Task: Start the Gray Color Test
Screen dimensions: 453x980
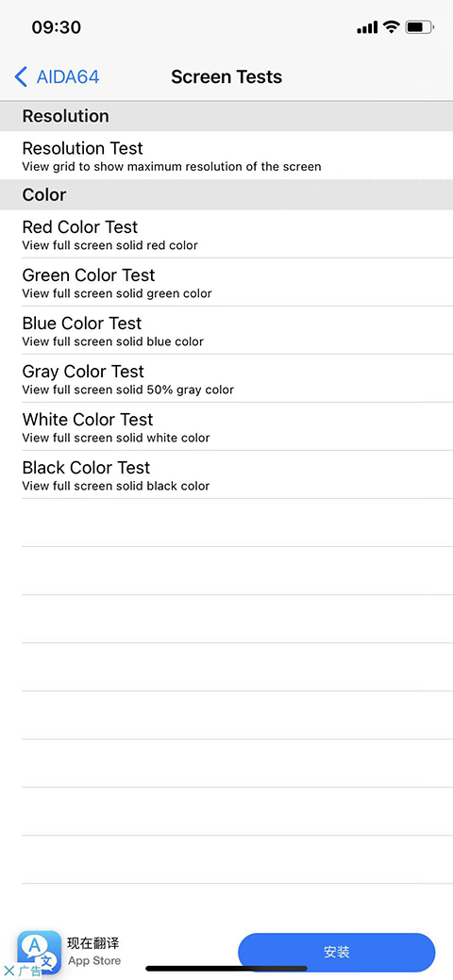Action: coord(226,379)
